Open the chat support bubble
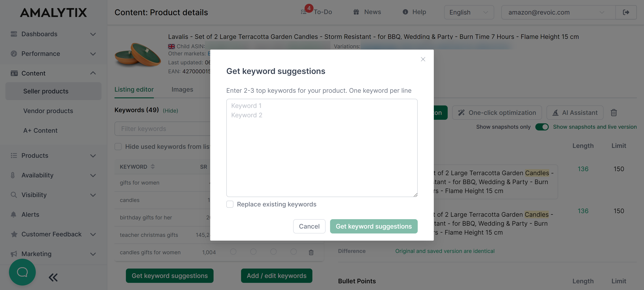Viewport: 644px width, 290px height. click(x=22, y=272)
